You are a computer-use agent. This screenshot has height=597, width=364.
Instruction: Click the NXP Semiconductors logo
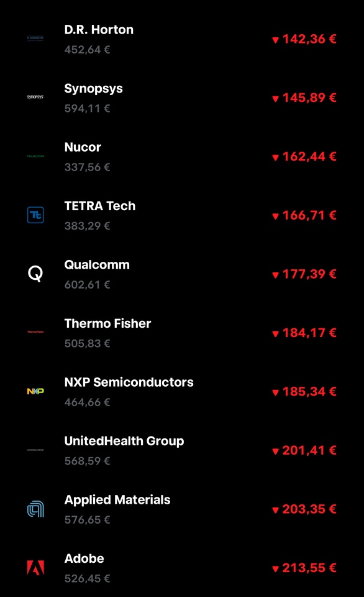(x=35, y=391)
